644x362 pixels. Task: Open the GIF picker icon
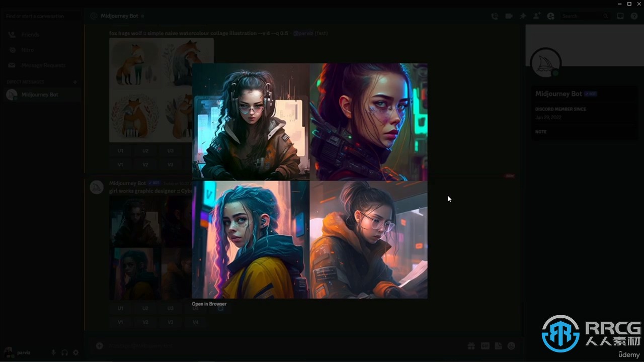(x=485, y=346)
